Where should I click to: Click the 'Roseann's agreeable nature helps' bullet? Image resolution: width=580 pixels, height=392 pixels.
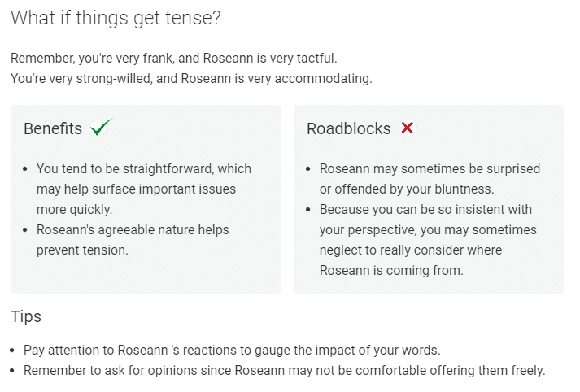pyautogui.click(x=133, y=240)
